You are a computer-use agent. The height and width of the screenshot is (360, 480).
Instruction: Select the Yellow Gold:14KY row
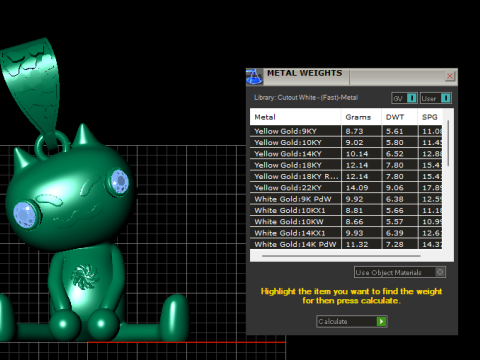click(346, 154)
